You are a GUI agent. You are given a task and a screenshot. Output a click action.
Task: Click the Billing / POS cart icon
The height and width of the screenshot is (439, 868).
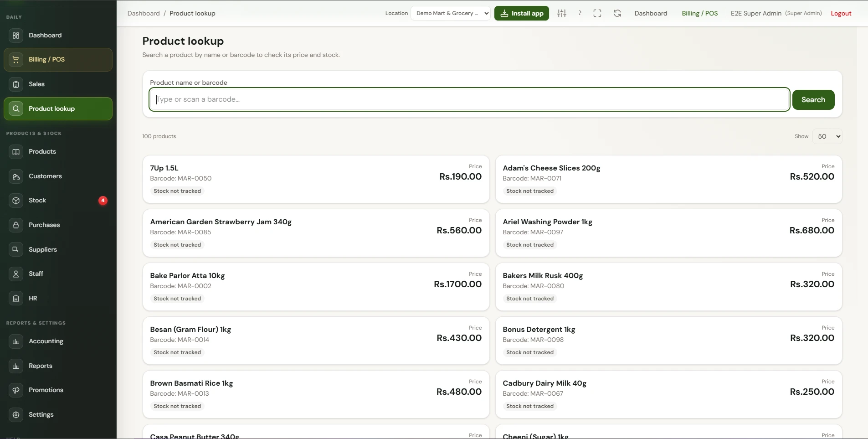pos(16,60)
